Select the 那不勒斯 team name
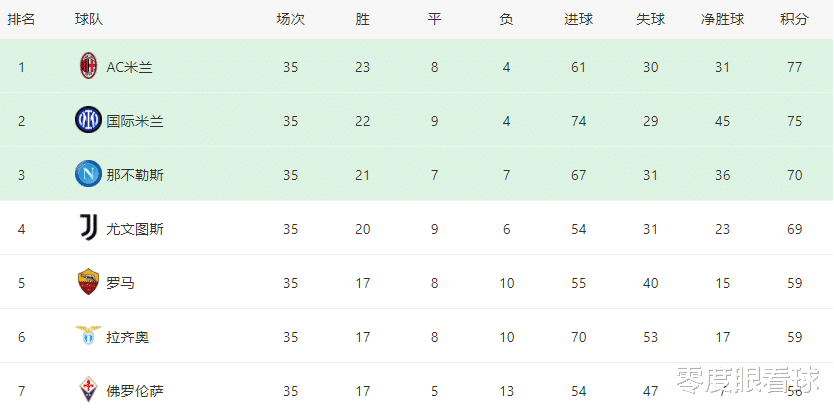834x412 pixels. [135, 175]
